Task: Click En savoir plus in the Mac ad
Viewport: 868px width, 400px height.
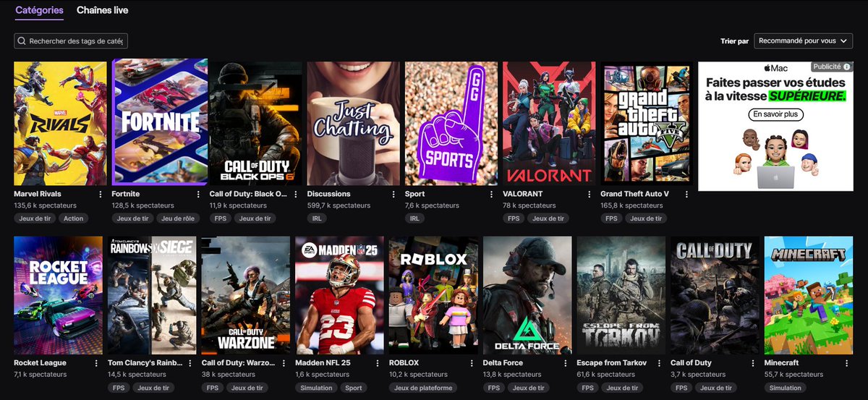Action: (x=775, y=114)
